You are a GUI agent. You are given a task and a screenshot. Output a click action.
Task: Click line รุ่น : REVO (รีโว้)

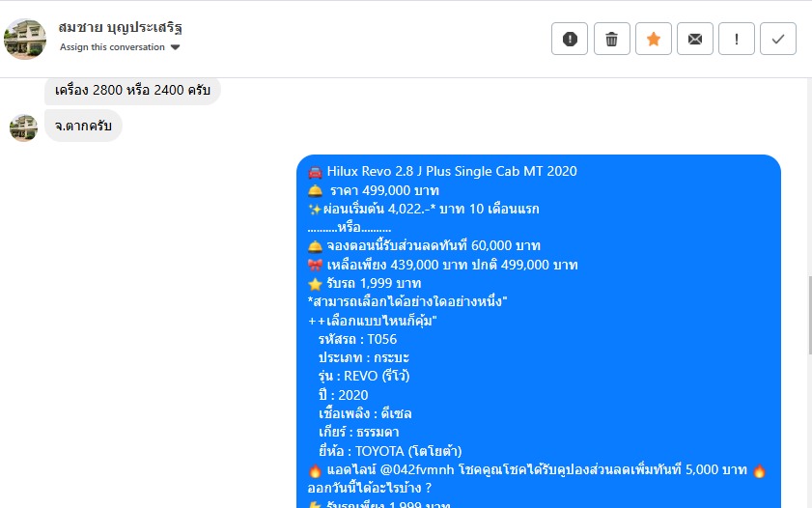pos(364,376)
